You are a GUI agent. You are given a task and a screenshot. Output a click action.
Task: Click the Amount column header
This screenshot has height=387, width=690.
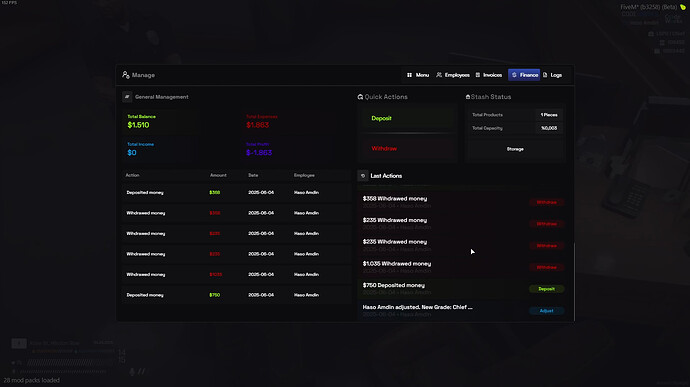coord(218,175)
